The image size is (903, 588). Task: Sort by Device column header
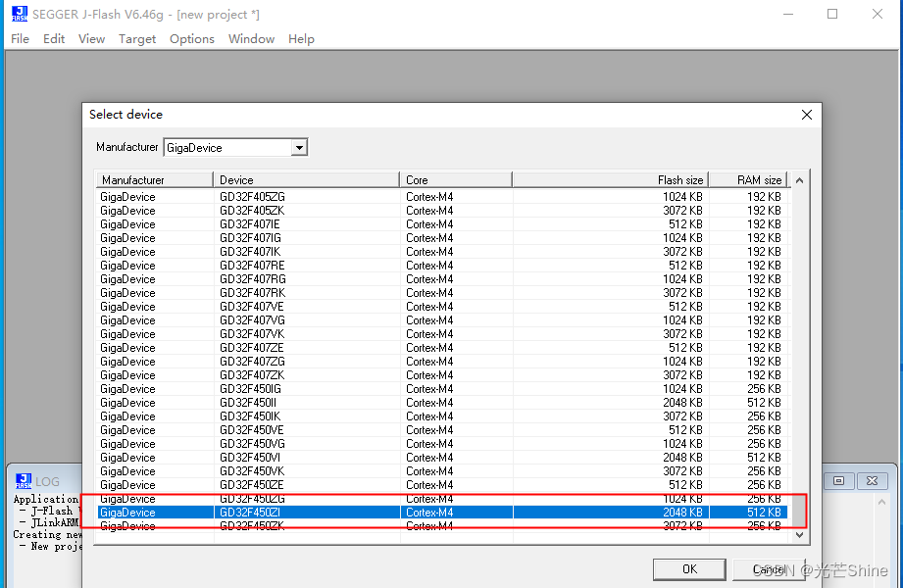(306, 180)
